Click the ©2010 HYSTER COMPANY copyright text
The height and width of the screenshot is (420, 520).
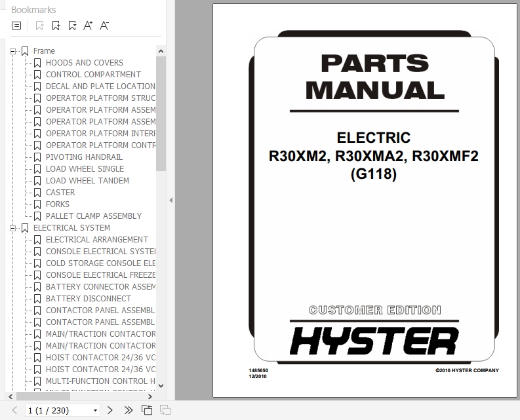coord(467,370)
